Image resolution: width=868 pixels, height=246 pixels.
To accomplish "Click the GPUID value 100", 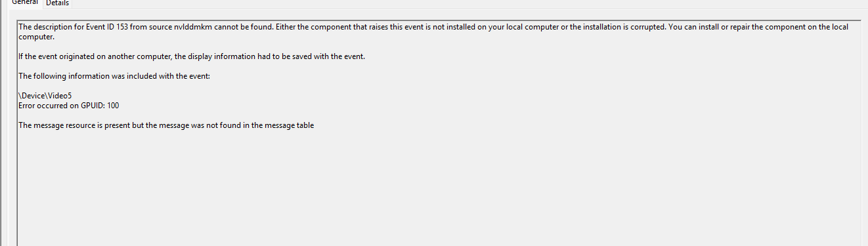I will (x=113, y=106).
